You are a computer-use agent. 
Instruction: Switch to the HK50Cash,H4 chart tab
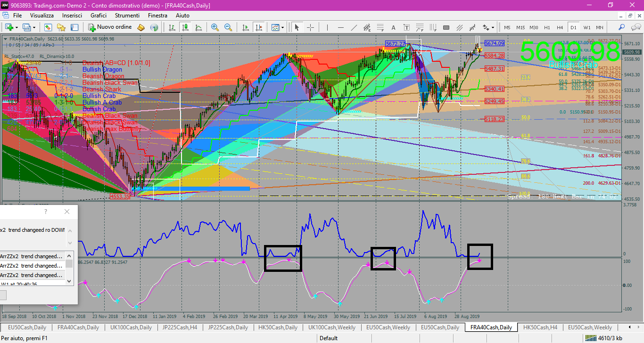[x=541, y=327]
